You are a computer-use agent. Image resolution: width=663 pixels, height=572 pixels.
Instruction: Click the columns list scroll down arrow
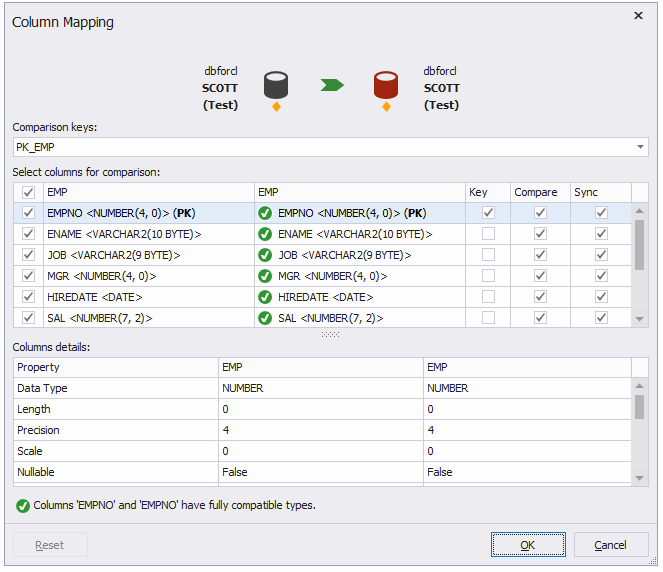(x=639, y=320)
